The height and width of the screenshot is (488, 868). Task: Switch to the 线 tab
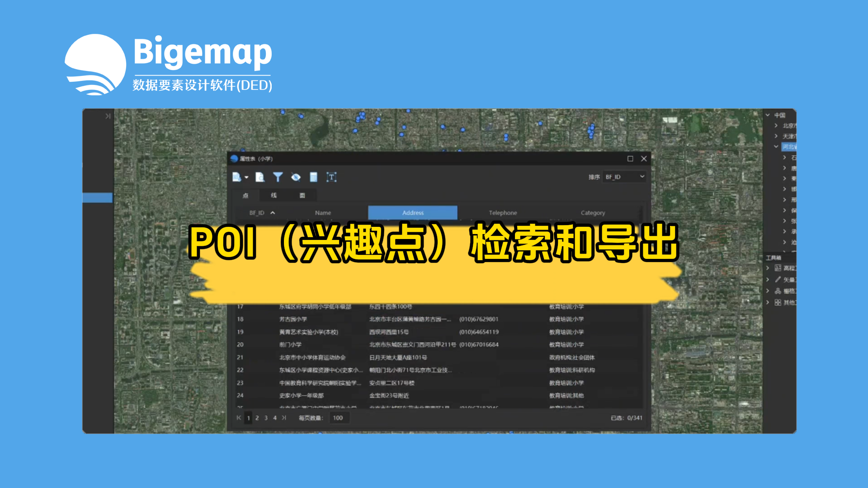click(x=274, y=195)
